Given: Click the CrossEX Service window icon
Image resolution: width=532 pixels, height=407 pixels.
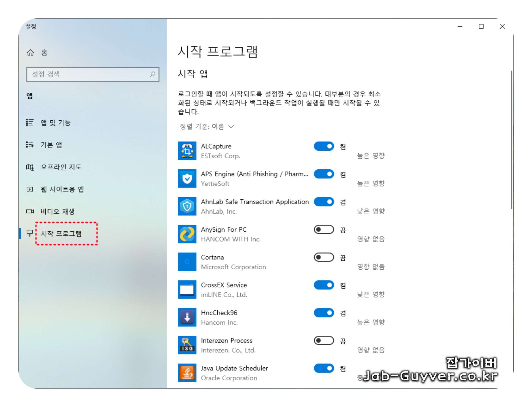Looking at the screenshot, I should pyautogui.click(x=187, y=289).
